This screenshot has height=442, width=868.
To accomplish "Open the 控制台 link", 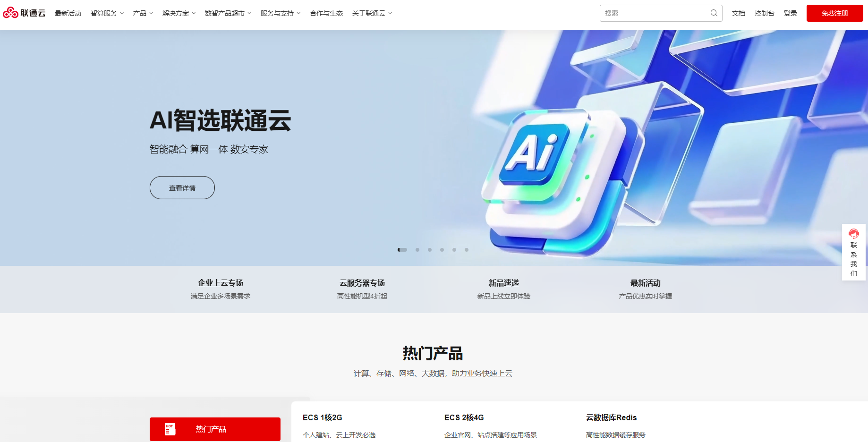I will click(x=765, y=13).
